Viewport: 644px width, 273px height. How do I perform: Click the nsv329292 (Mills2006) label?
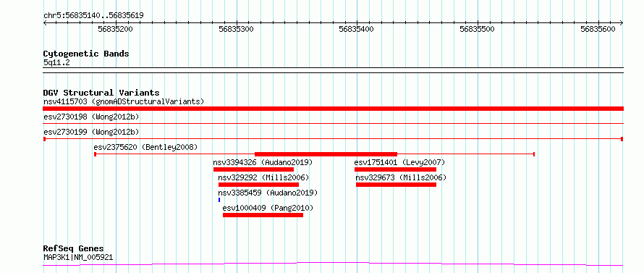[263, 177]
